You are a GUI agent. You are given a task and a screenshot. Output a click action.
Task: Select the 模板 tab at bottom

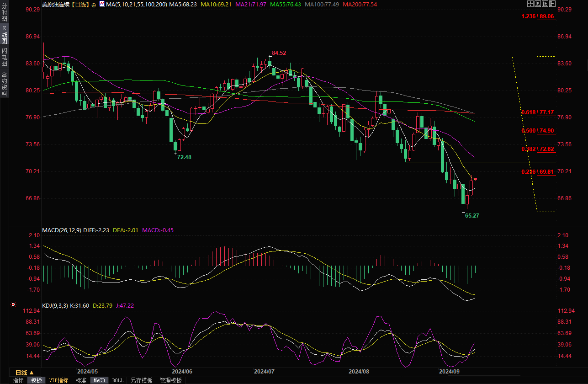click(37, 380)
